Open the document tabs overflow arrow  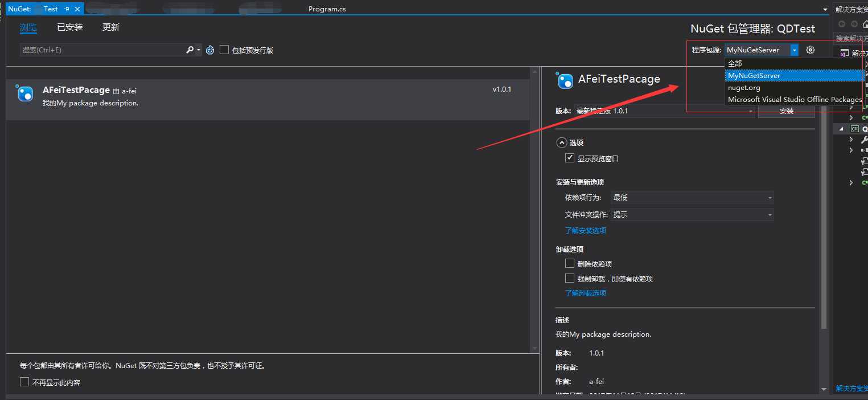pos(825,10)
